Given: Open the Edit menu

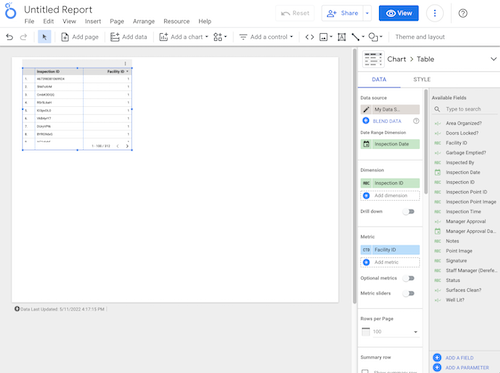Looking at the screenshot, I should (48, 21).
